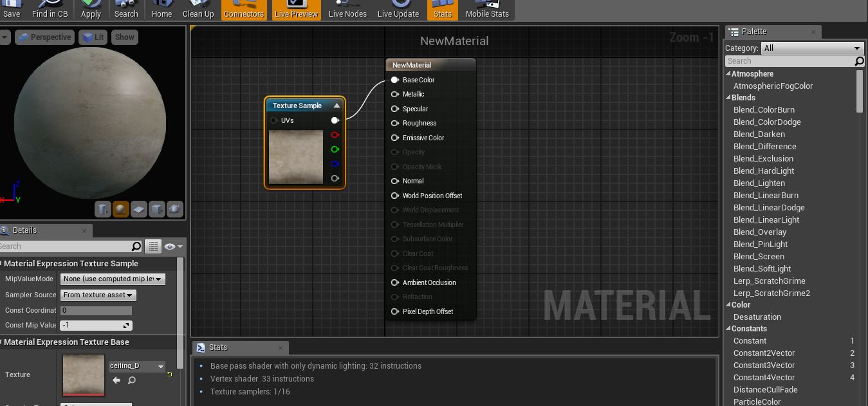Click Find in CB toolbar icon

point(50,10)
